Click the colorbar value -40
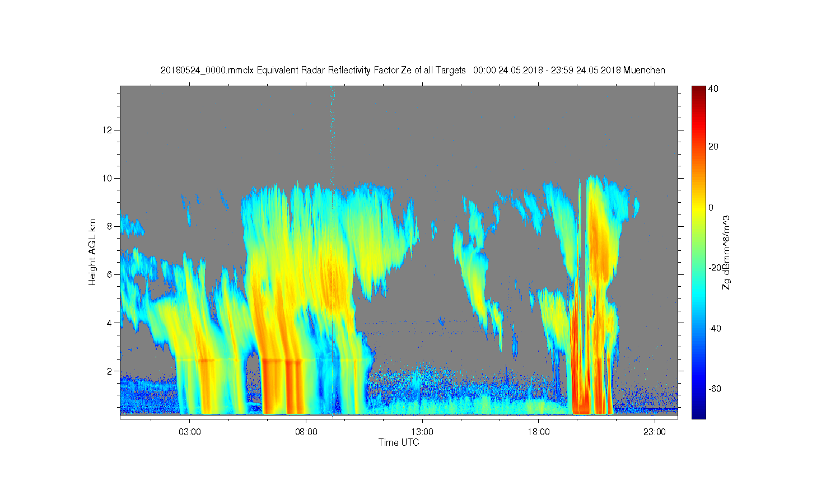The height and width of the screenshot is (504, 840). [x=715, y=328]
